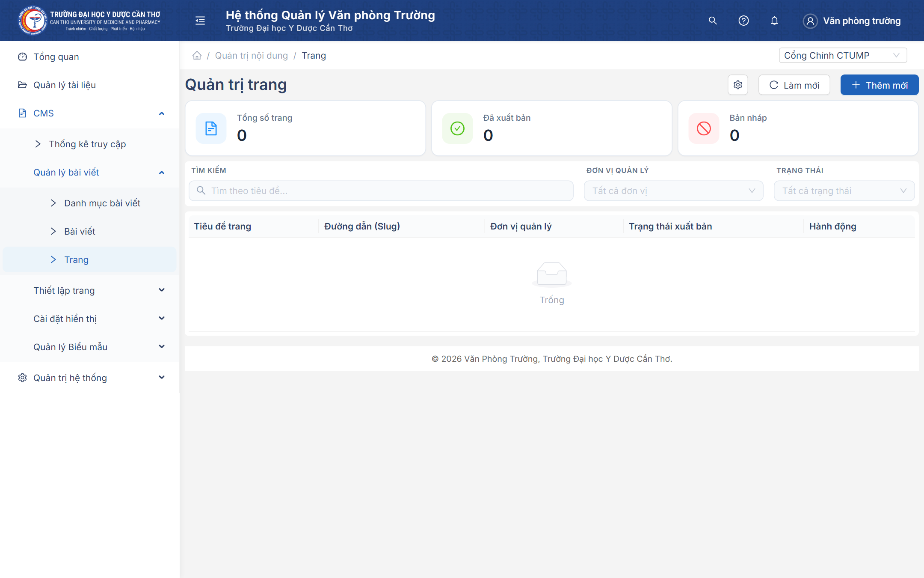
Task: Click the magnifier icon in search field
Action: pos(201,191)
